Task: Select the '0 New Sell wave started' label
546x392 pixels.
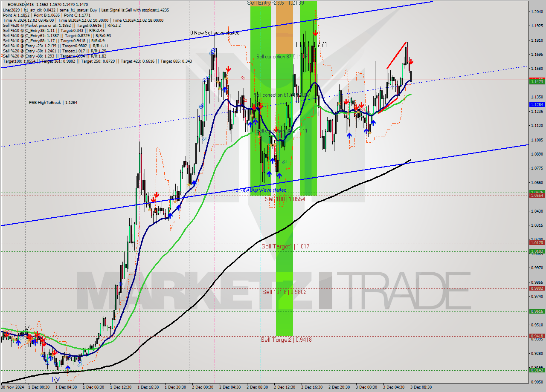Action: click(x=215, y=33)
